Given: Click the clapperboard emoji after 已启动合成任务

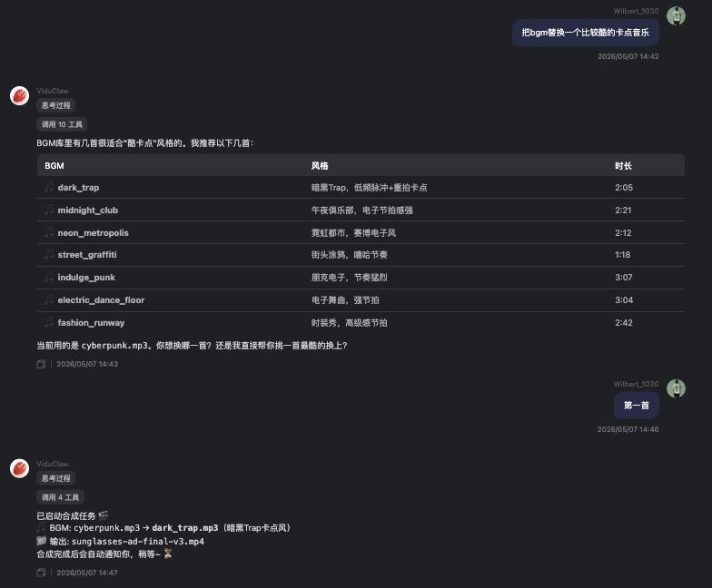Looking at the screenshot, I should click(x=104, y=515).
